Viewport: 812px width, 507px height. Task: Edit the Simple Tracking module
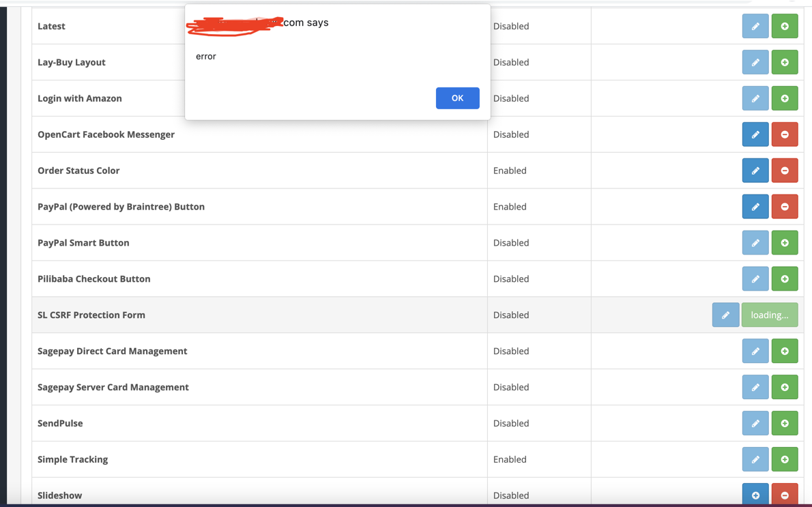(755, 459)
